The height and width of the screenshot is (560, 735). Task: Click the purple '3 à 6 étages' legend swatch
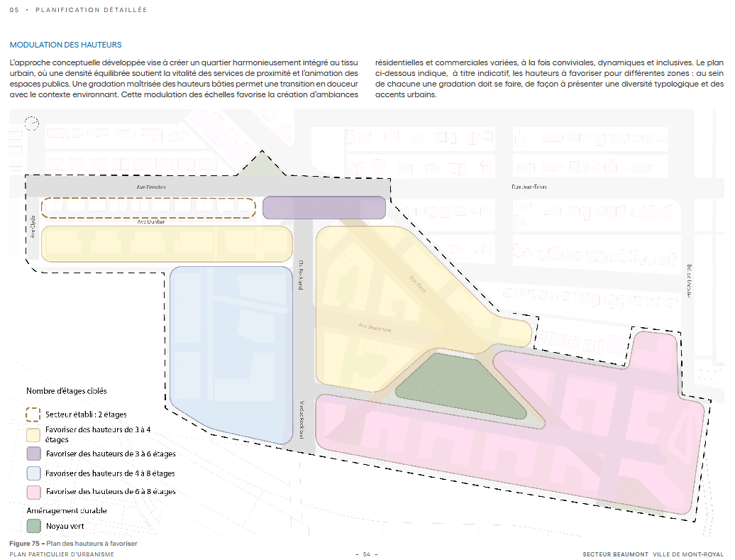coord(33,453)
